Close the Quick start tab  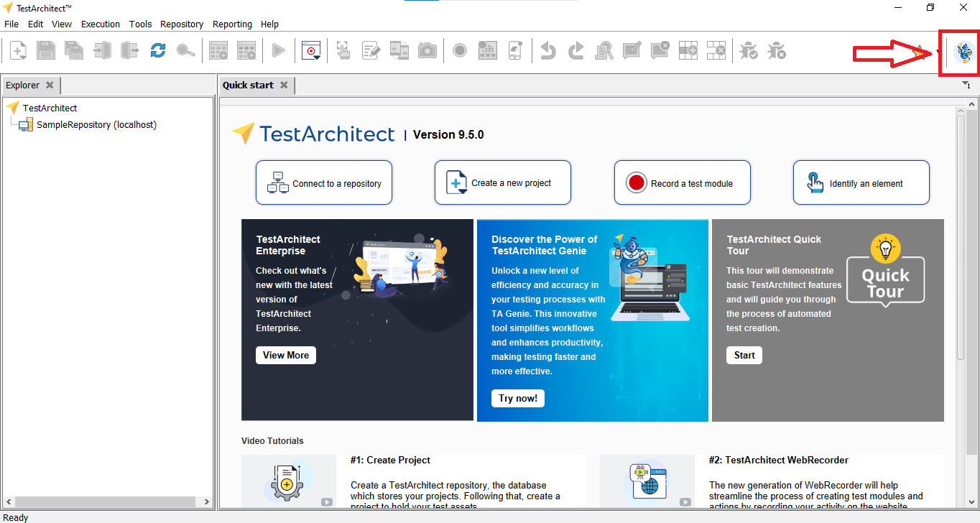click(x=284, y=85)
